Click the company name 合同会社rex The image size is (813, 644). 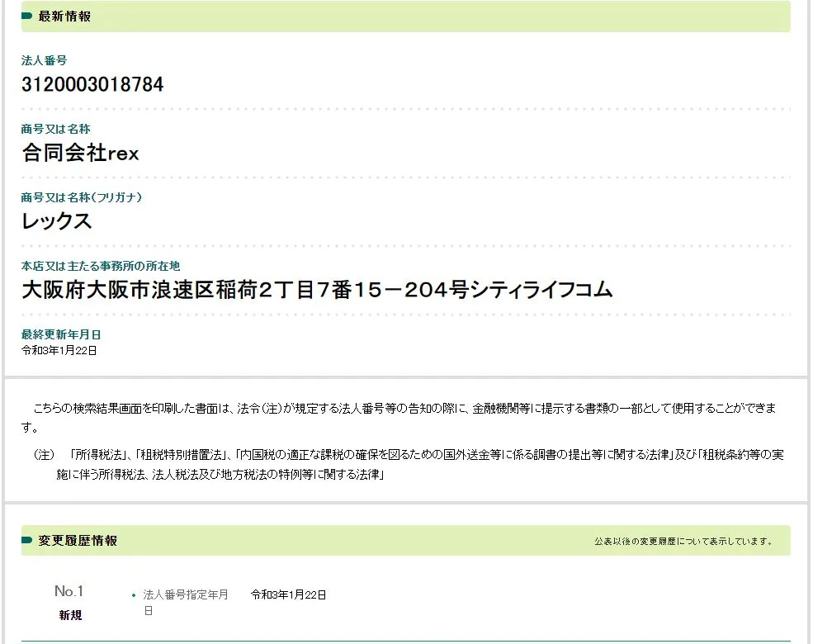coord(80,153)
